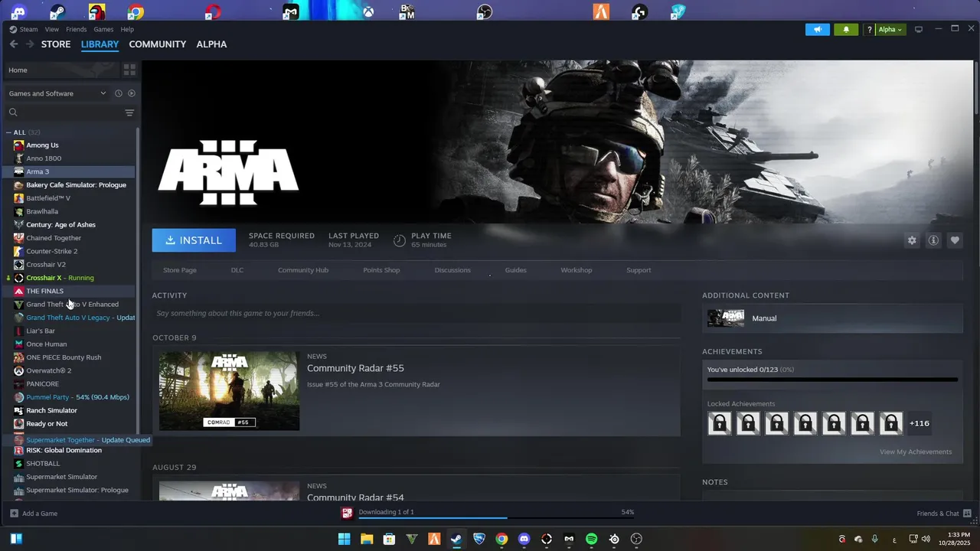The height and width of the screenshot is (551, 980).
Task: Go forward with the right arrow
Action: tap(30, 44)
